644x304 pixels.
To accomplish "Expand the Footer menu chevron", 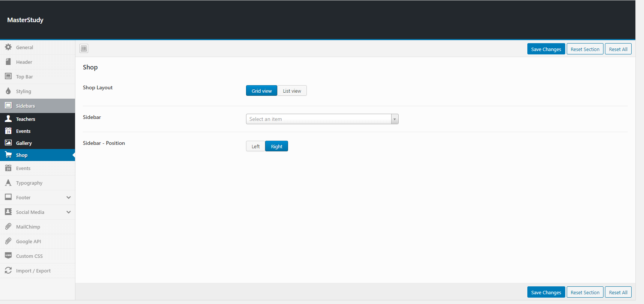I will tap(69, 197).
